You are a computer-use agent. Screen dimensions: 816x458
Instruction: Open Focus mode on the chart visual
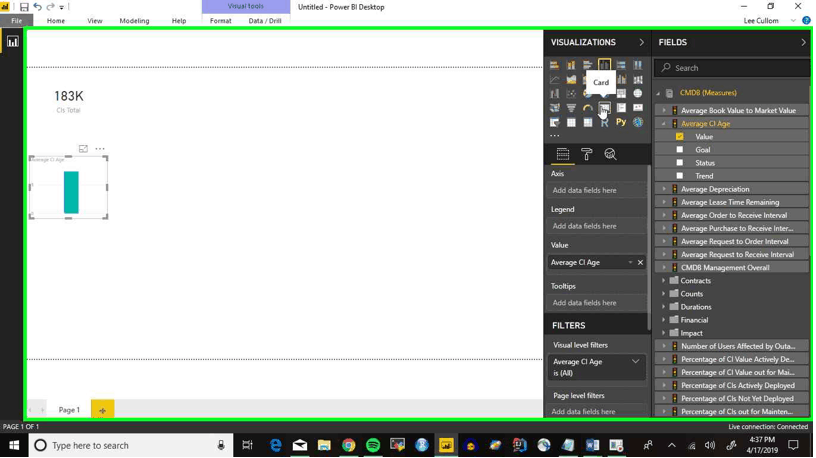(83, 149)
